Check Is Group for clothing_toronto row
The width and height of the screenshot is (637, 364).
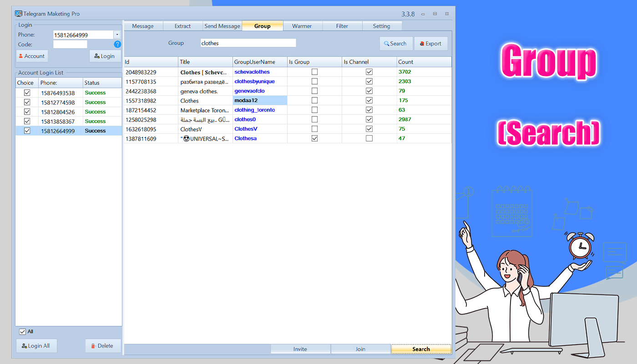pos(314,110)
